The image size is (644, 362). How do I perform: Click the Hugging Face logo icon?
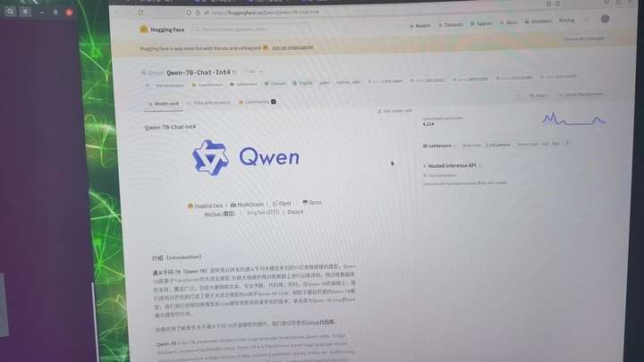[x=143, y=29]
